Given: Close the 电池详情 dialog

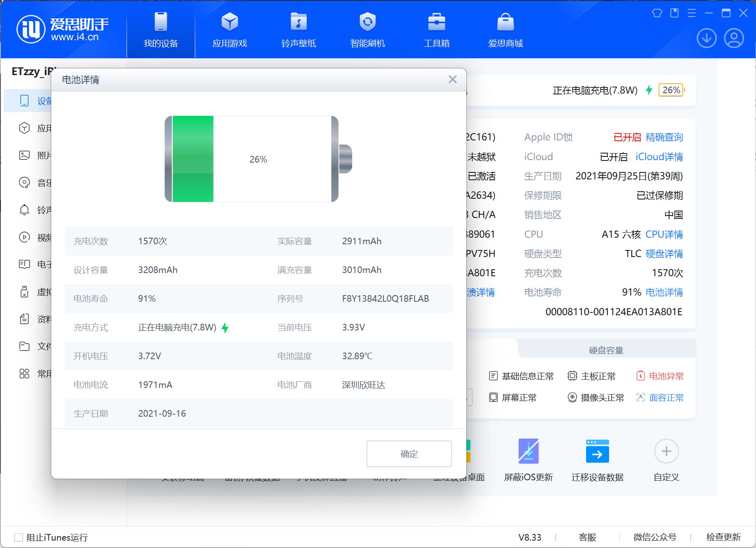Looking at the screenshot, I should (452, 79).
